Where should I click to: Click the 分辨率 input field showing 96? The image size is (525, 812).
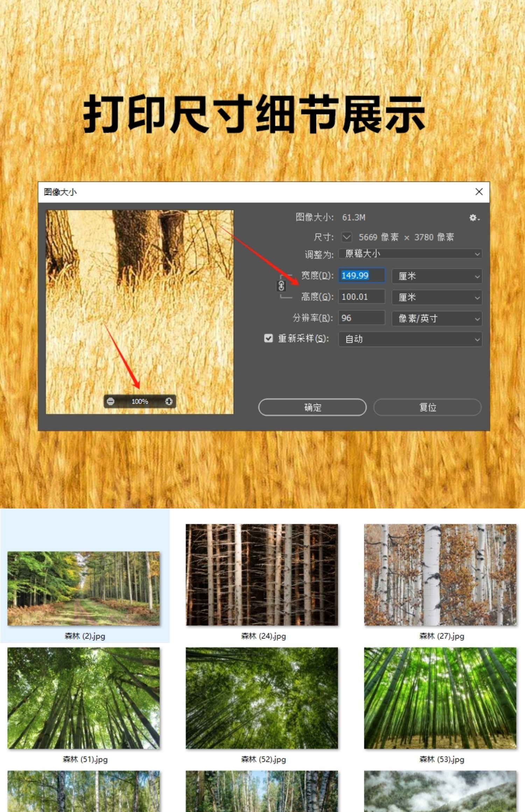362,318
